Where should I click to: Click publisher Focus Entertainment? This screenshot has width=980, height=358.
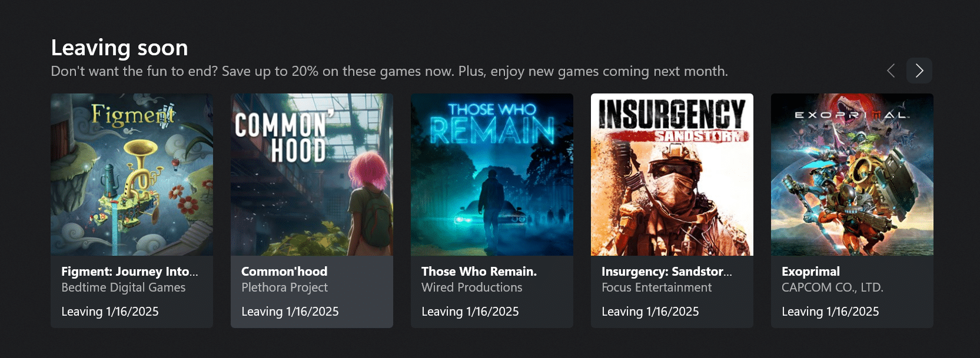pyautogui.click(x=657, y=287)
